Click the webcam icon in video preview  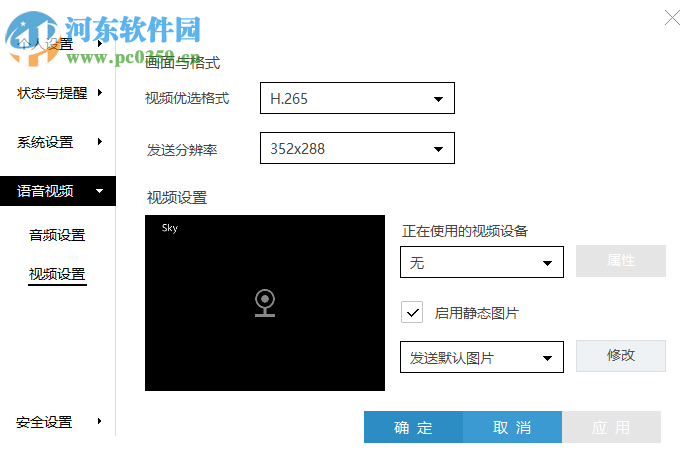click(265, 303)
